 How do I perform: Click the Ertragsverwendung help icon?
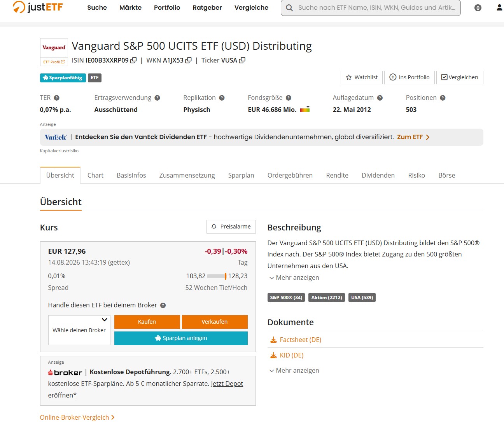[x=157, y=98]
